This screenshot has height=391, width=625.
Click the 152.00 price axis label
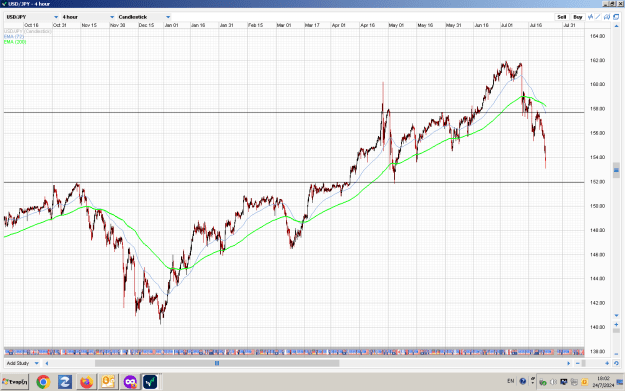coord(597,182)
